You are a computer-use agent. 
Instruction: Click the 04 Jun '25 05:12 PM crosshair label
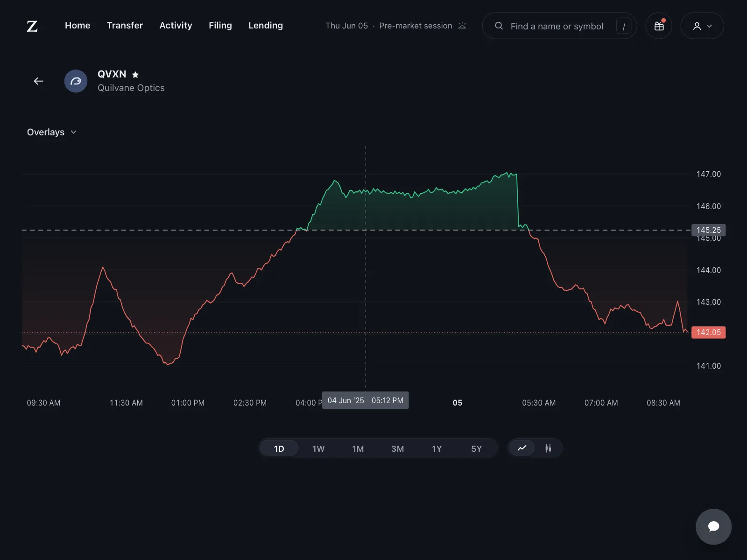point(366,400)
